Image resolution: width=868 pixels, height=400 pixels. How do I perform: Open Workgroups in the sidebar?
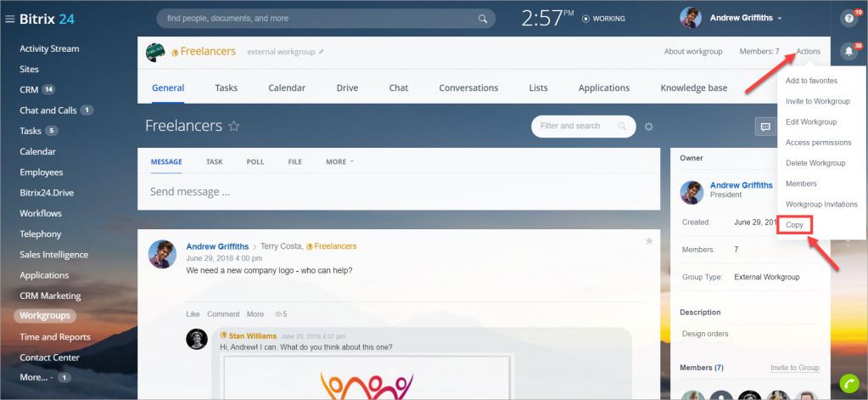pos(45,316)
